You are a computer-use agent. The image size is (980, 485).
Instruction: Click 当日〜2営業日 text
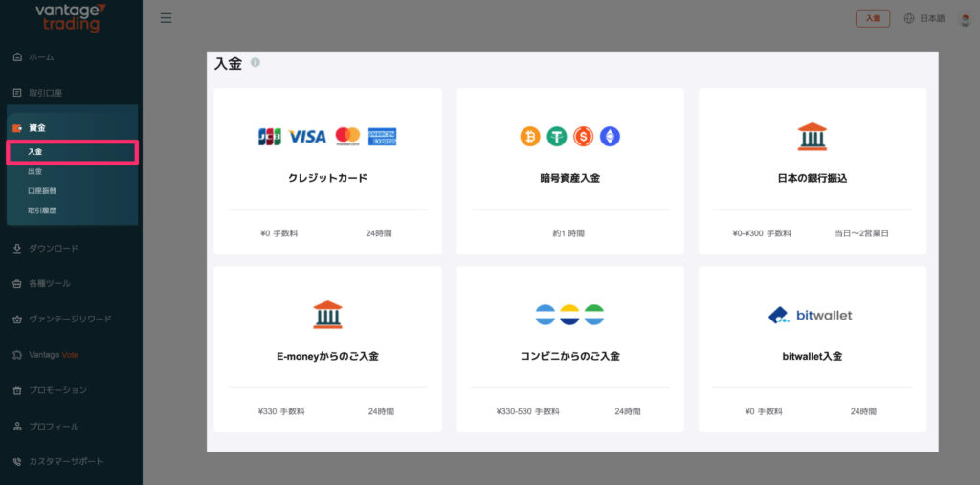pyautogui.click(x=862, y=233)
